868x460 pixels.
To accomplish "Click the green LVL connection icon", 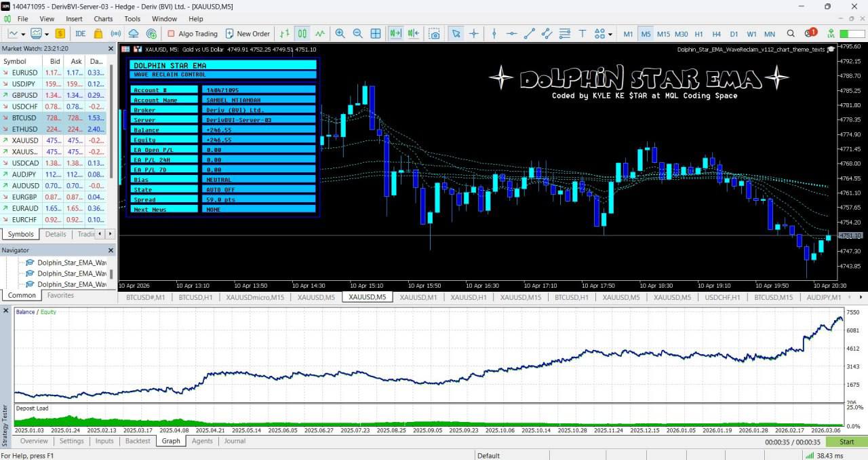I will [x=831, y=33].
